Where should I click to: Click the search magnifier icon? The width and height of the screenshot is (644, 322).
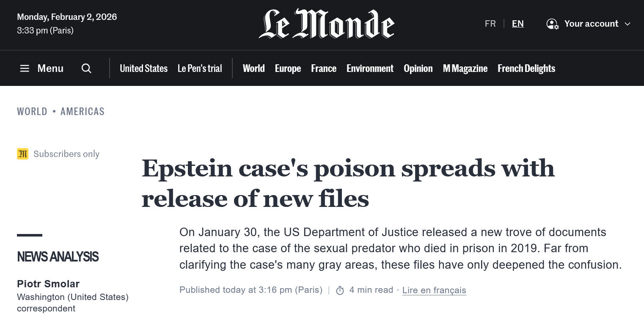coord(86,69)
